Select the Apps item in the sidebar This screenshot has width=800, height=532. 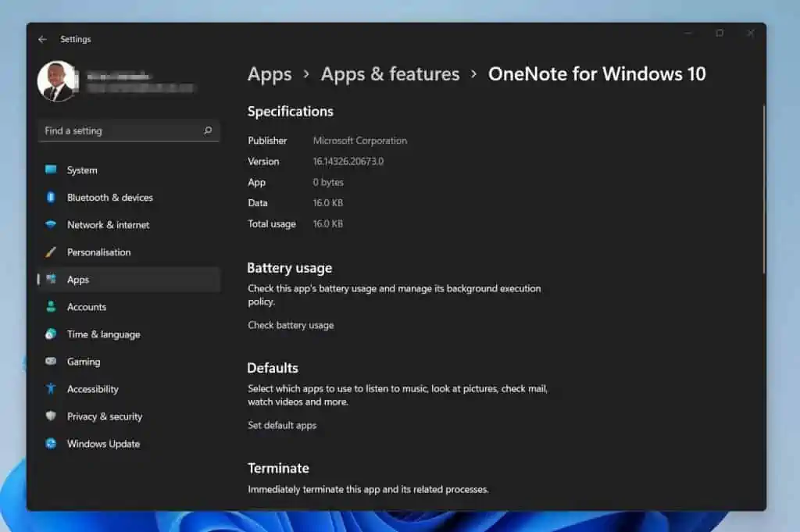point(78,279)
